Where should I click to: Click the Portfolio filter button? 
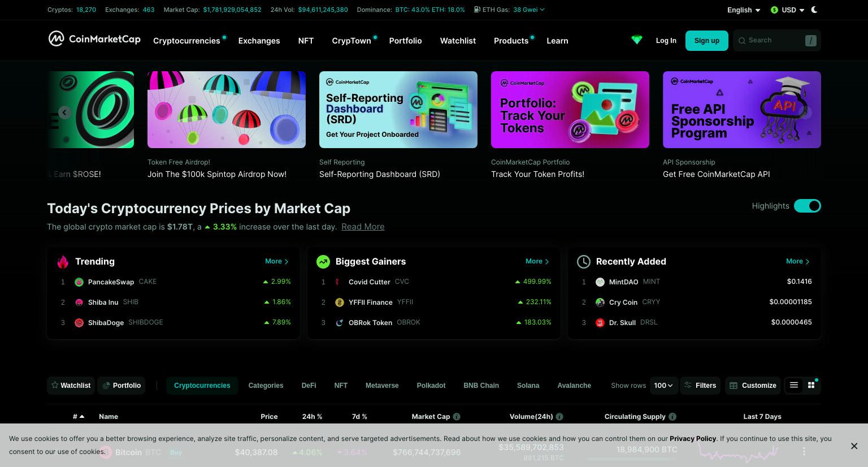point(121,385)
